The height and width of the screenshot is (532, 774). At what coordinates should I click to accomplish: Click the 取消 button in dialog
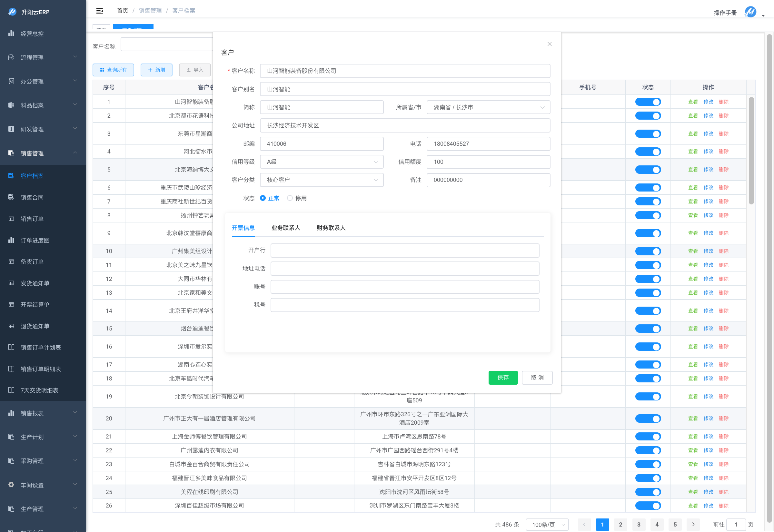[537, 377]
